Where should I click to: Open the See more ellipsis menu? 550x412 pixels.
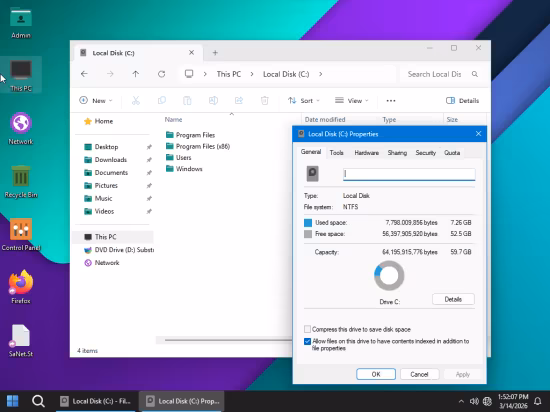tap(391, 101)
